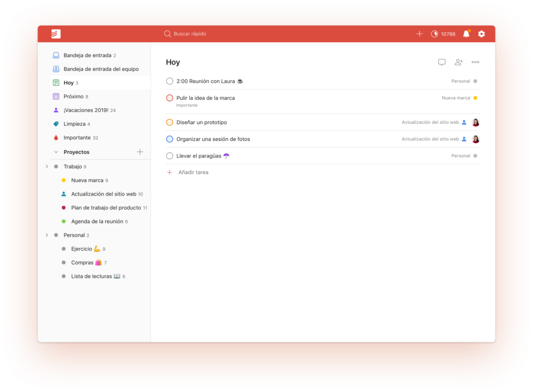The width and height of the screenshot is (533, 392).
Task: Click the karma score 10786
Action: point(448,34)
